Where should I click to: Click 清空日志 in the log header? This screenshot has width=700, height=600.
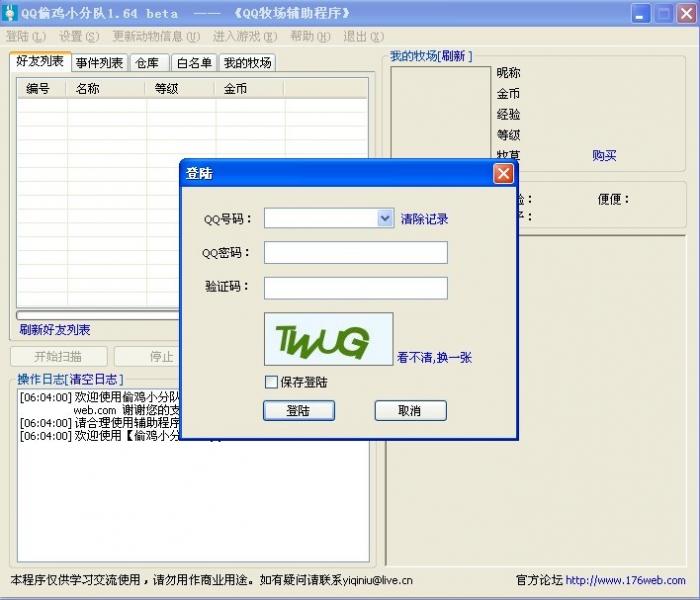coord(94,379)
